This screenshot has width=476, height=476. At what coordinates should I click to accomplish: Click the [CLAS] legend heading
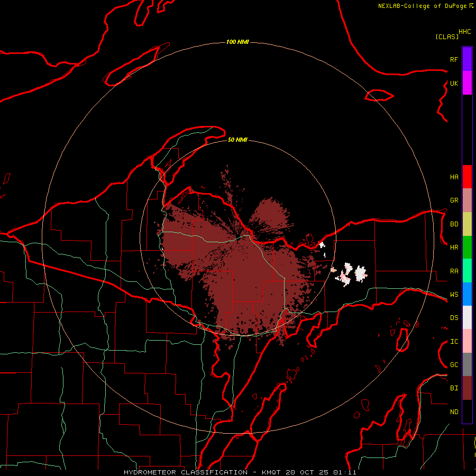pos(447,36)
